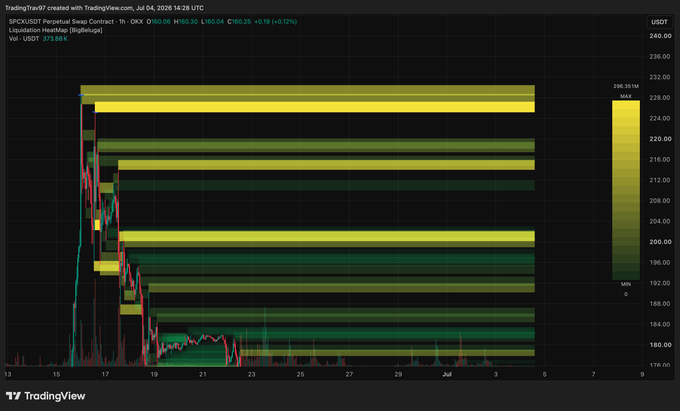Screen dimensions: 680x411
Task: Click the open price value O160.06
Action: [158, 21]
